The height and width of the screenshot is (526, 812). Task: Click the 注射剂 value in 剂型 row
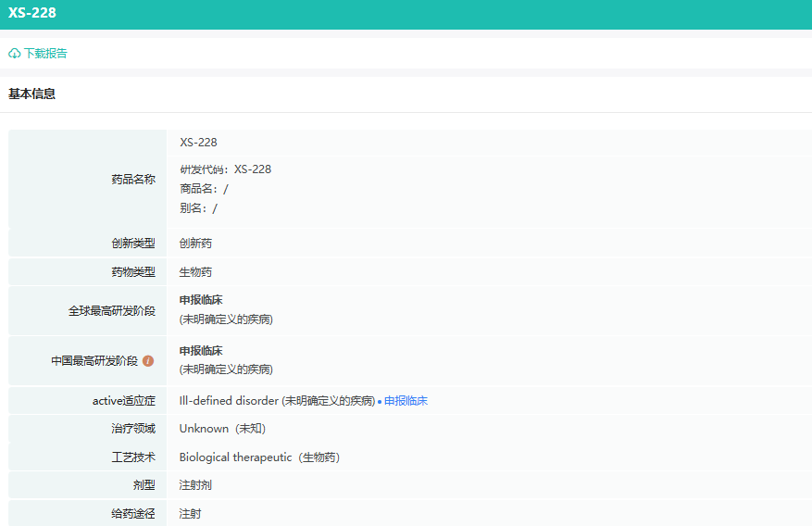(195, 485)
